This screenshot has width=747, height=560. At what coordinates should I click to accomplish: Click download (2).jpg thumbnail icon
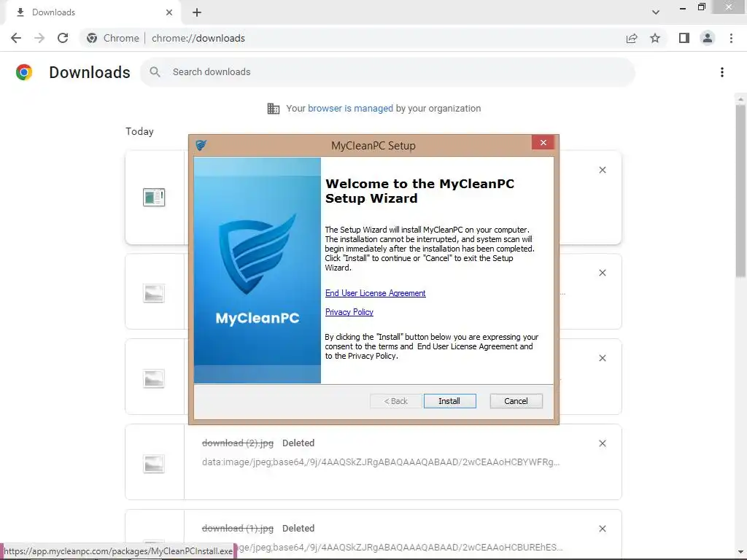pos(154,464)
